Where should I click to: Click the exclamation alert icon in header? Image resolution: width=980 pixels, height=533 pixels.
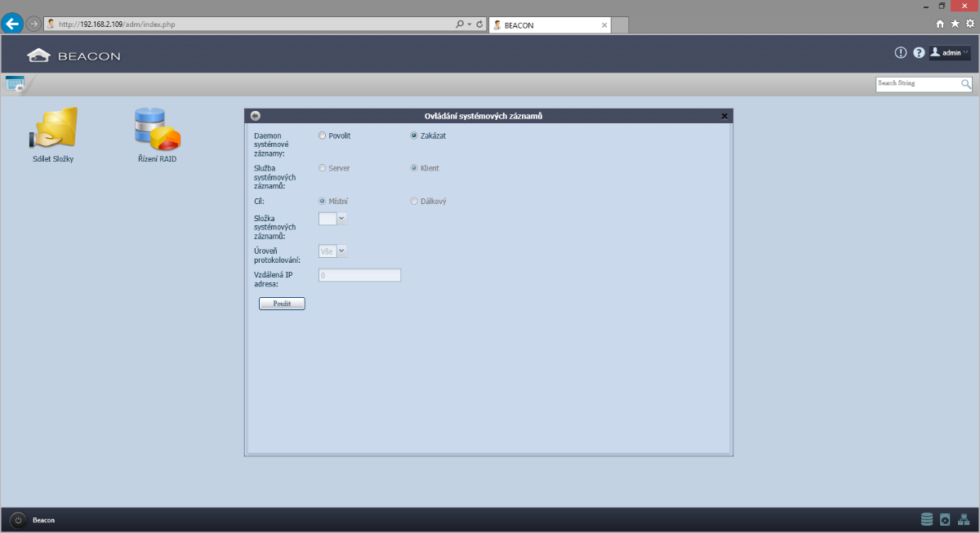(x=901, y=53)
